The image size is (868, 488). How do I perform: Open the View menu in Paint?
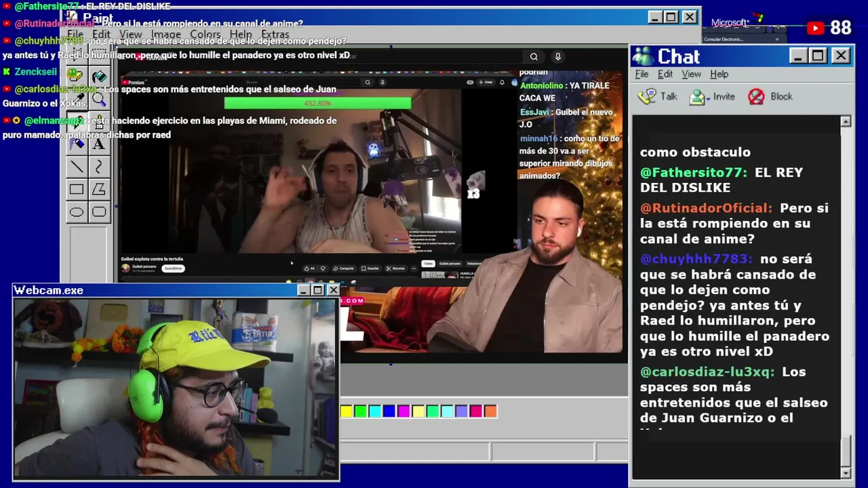pyautogui.click(x=130, y=34)
